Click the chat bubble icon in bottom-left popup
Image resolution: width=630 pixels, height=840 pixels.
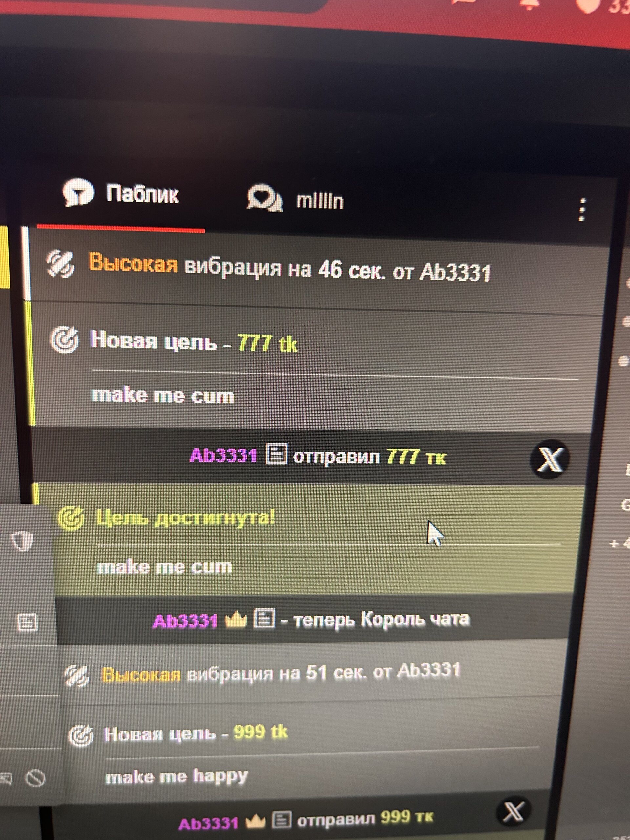click(x=6, y=779)
